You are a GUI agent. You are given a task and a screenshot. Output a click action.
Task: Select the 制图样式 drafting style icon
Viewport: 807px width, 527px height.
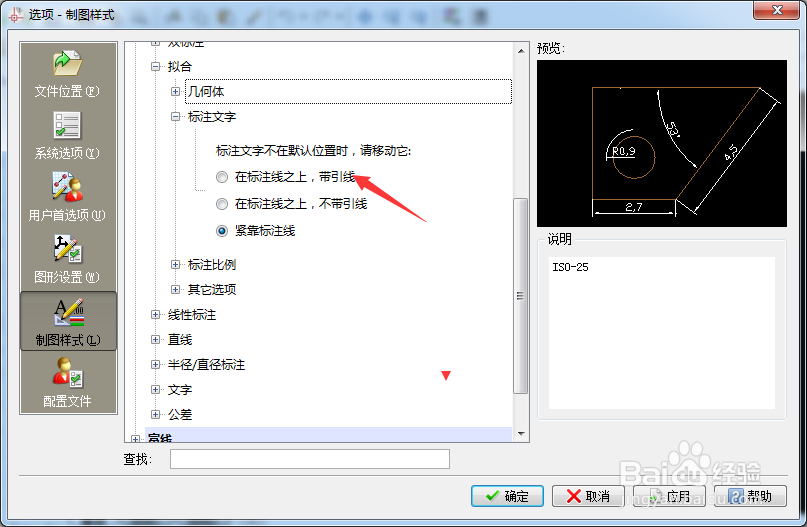point(68,312)
